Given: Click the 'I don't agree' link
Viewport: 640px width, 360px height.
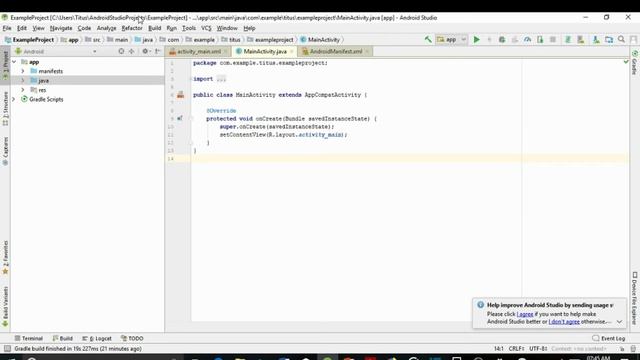Looking at the screenshot, I should (x=564, y=322).
